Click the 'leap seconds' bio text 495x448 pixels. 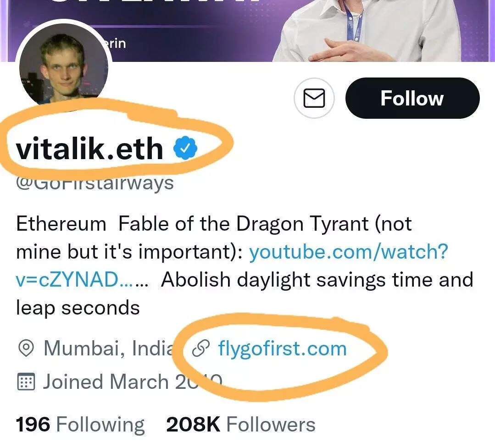pos(78,308)
